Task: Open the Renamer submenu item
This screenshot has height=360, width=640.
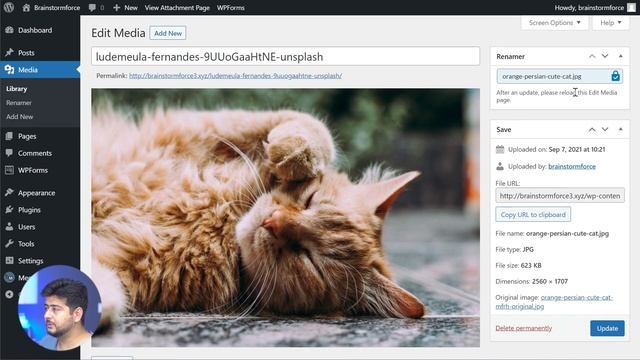Action: coord(19,103)
